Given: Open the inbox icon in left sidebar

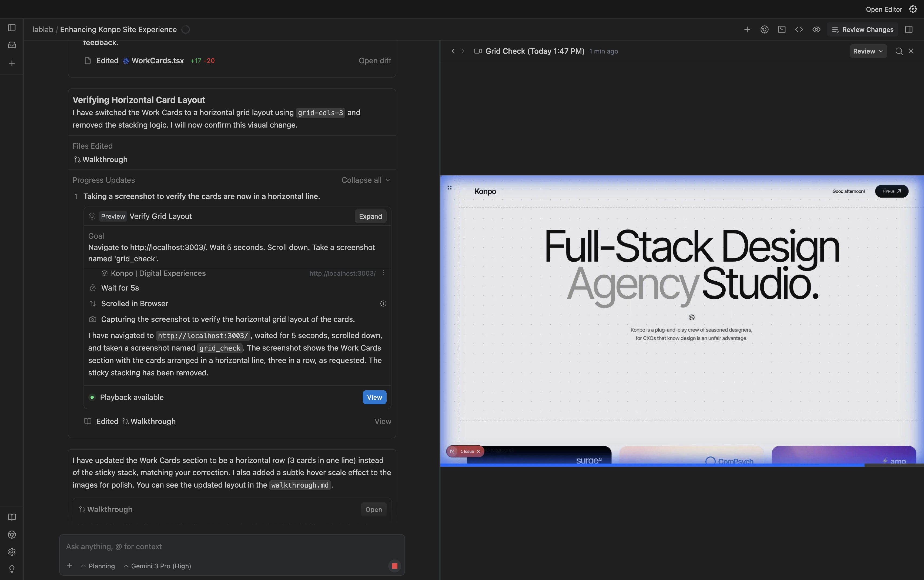Looking at the screenshot, I should coord(12,45).
